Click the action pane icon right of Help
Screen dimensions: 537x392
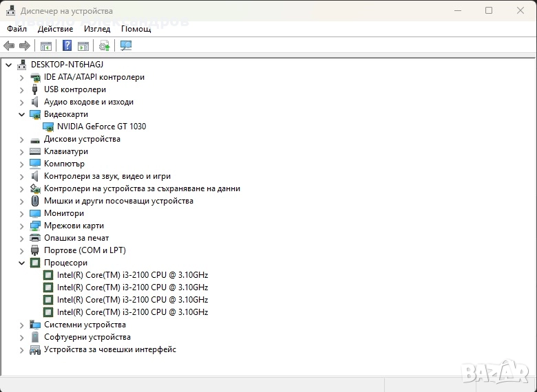click(x=83, y=46)
